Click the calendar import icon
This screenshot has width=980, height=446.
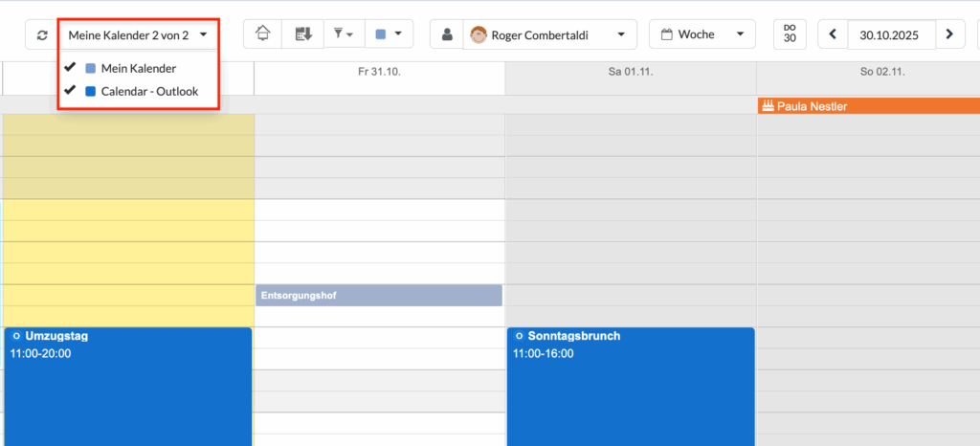pyautogui.click(x=304, y=34)
